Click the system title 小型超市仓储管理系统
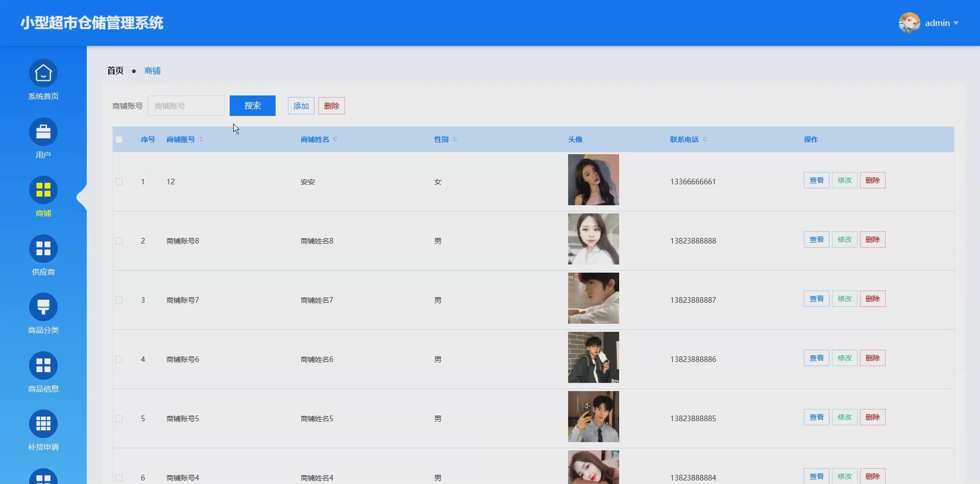The image size is (980, 484). [x=92, y=23]
